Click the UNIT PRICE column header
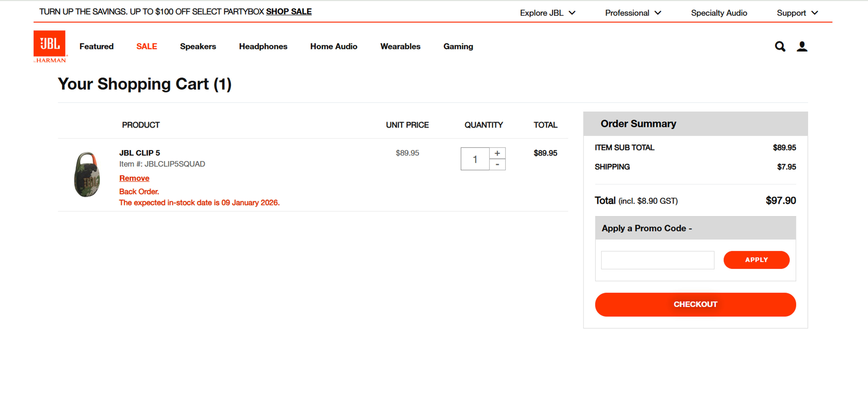The width and height of the screenshot is (868, 416). (x=407, y=125)
